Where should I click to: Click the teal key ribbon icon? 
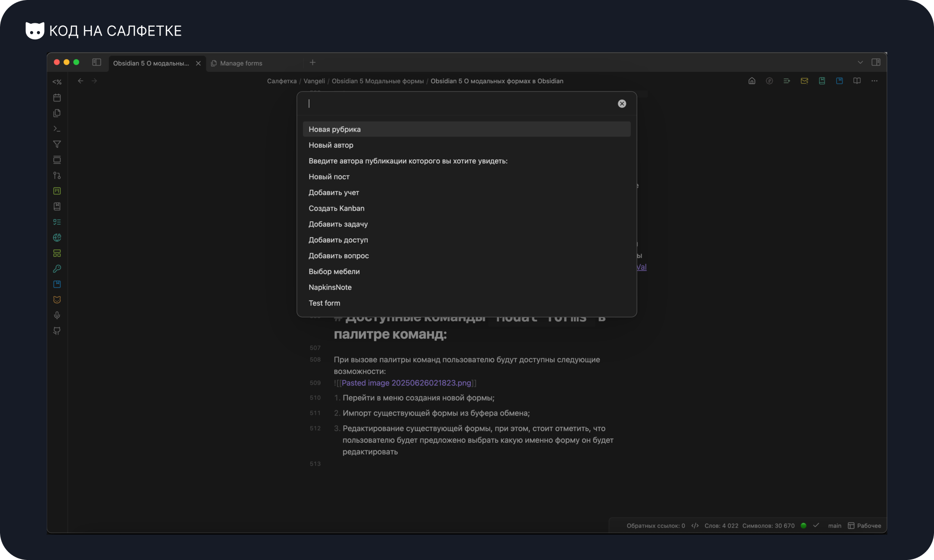pyautogui.click(x=57, y=269)
